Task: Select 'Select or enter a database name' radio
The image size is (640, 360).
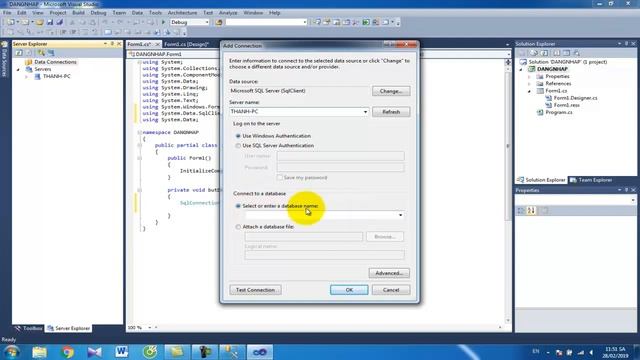Action: (x=238, y=206)
